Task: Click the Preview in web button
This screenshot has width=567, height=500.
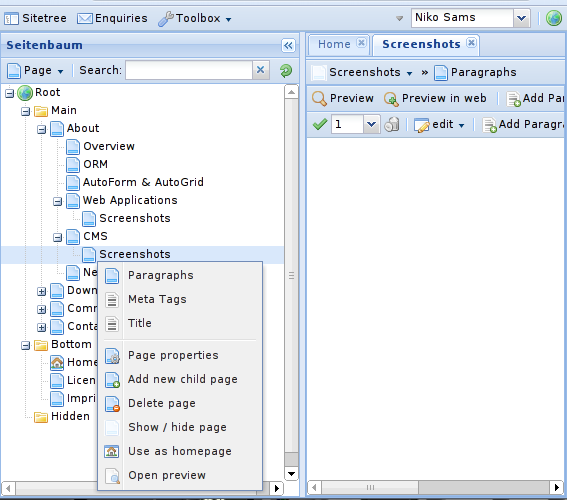Action: (x=435, y=98)
